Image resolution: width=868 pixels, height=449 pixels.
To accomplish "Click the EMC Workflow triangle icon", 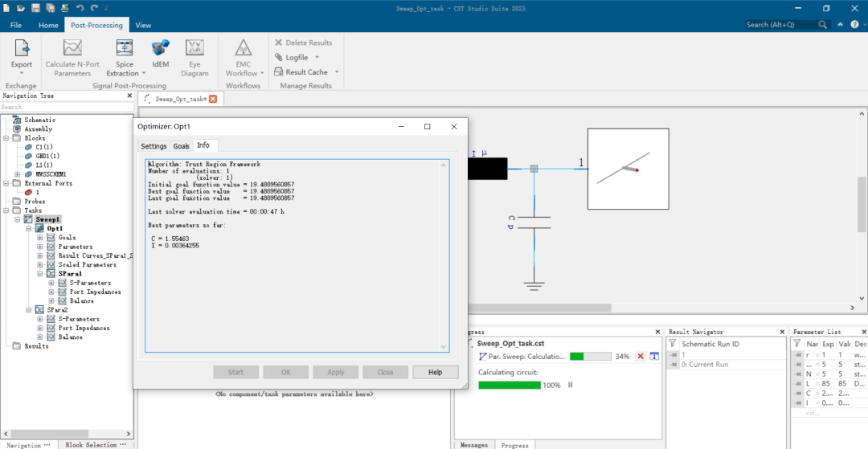I will 243,47.
